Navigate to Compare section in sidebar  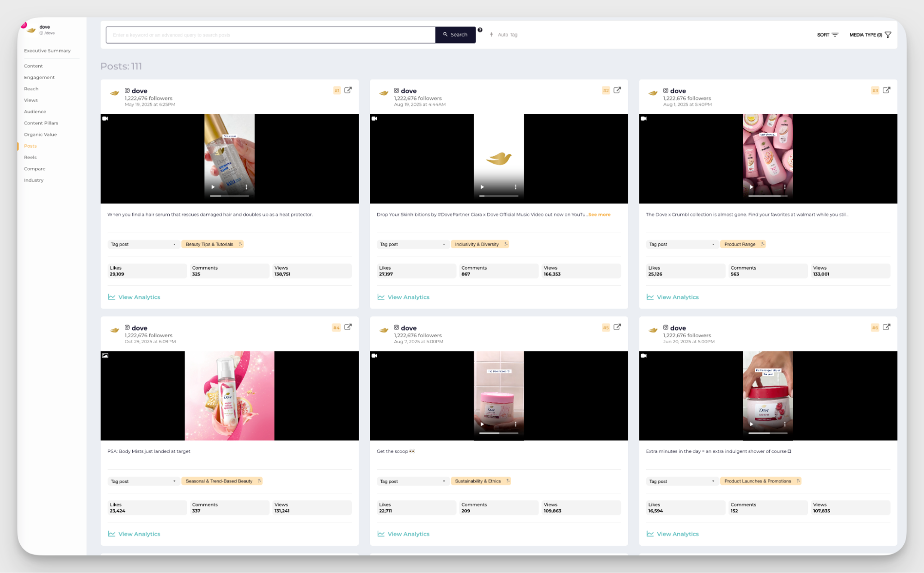(x=34, y=168)
